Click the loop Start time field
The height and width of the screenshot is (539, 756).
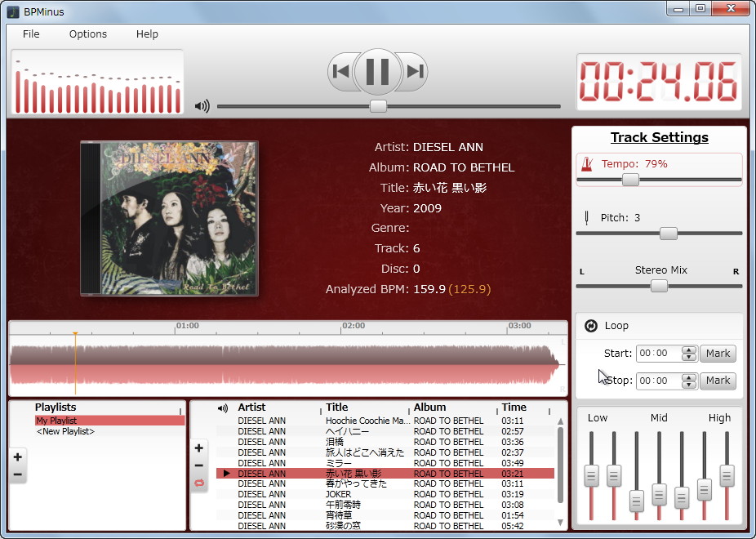click(x=659, y=354)
